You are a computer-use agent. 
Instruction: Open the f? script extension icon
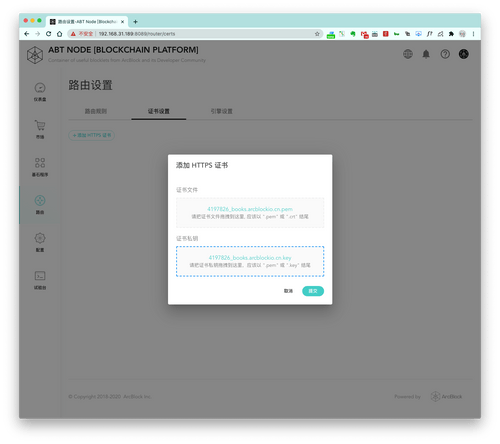pos(430,34)
